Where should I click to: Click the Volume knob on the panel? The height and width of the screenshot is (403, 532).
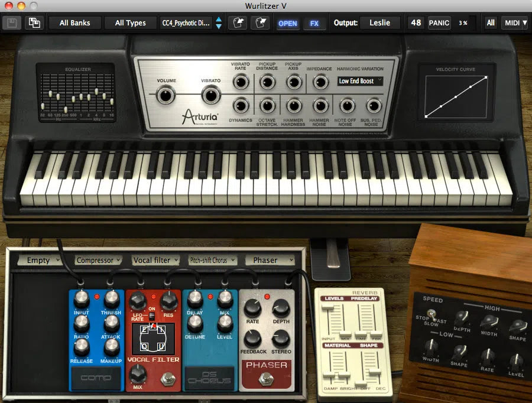[x=166, y=95]
